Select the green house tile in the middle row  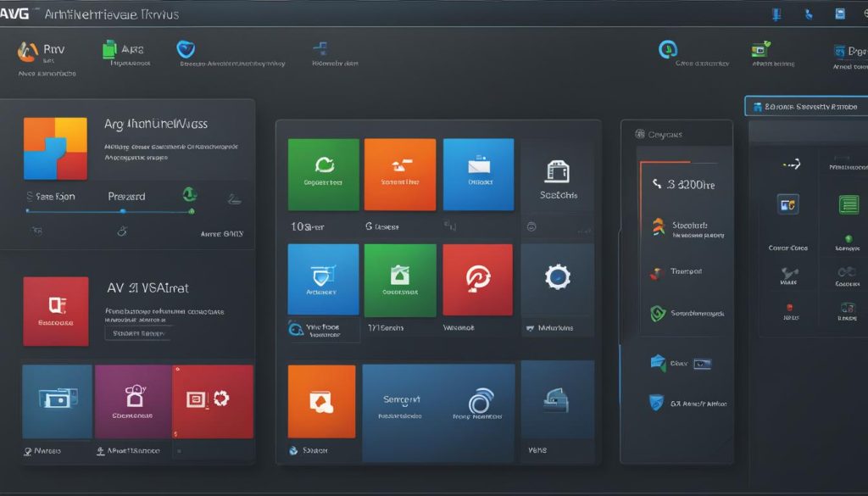pos(400,279)
